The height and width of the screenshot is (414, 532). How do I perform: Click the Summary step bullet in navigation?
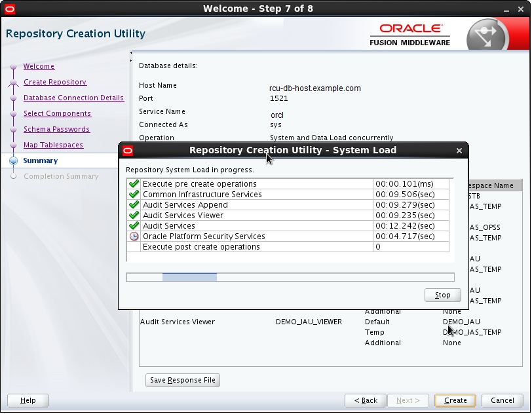click(x=13, y=160)
